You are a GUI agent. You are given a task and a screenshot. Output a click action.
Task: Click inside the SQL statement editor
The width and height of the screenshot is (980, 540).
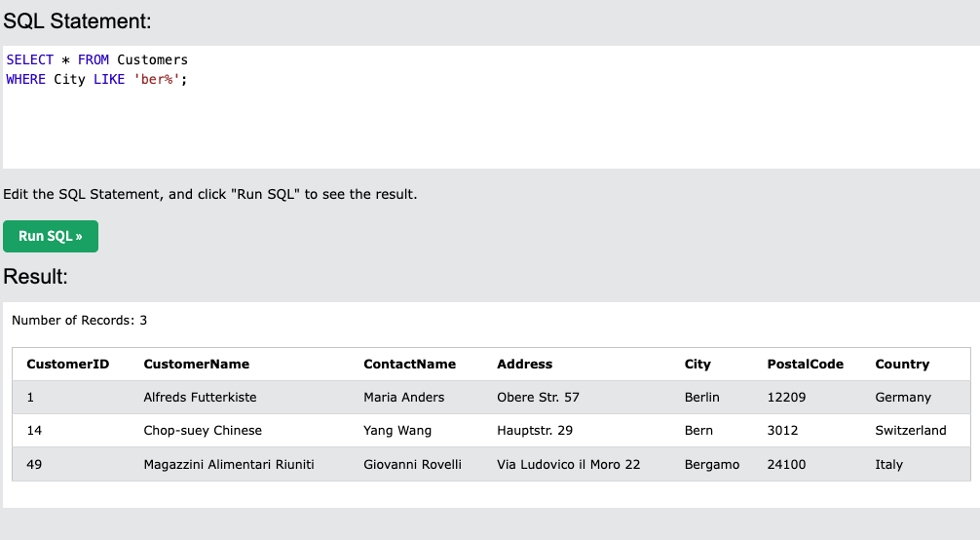[x=490, y=107]
